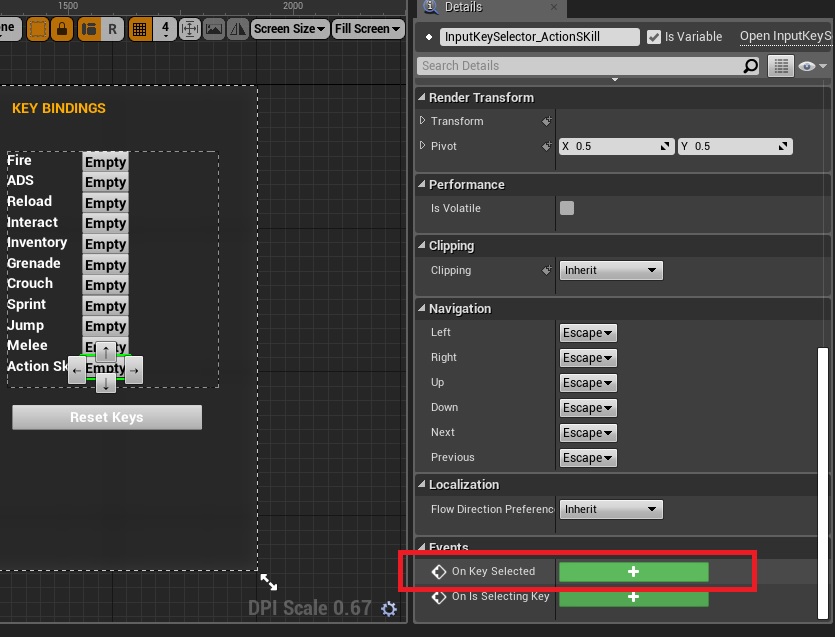Click the zoom-to-fit arrows icon
835x637 pixels.
coord(190,29)
